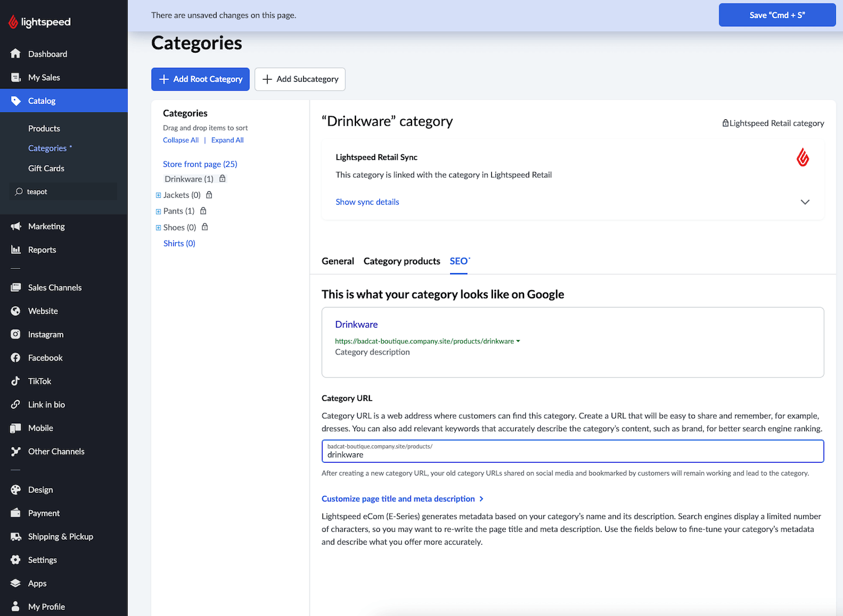
Task: Open the Google preview URL dropdown arrow
Action: point(518,341)
